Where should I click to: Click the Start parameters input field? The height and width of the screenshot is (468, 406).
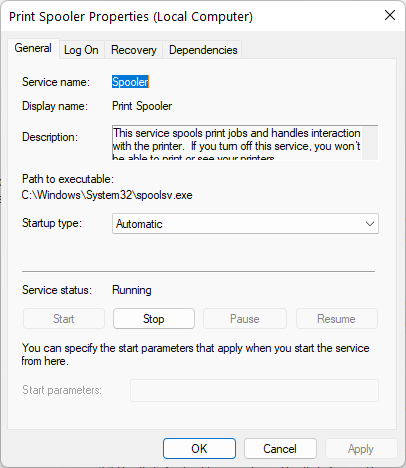[254, 390]
